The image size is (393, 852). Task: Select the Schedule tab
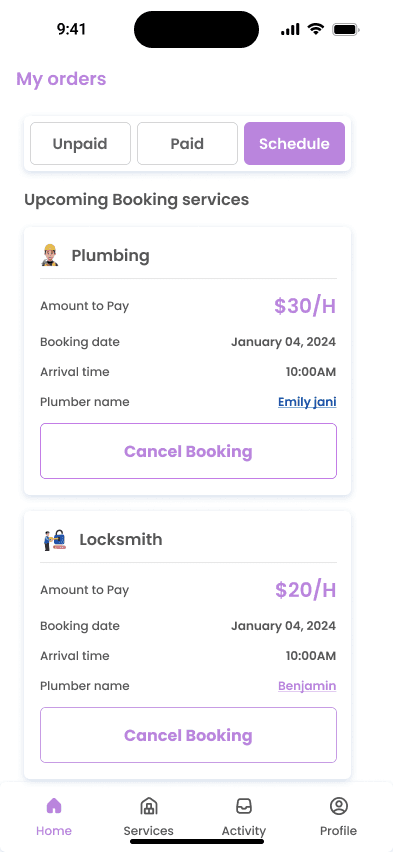(294, 143)
